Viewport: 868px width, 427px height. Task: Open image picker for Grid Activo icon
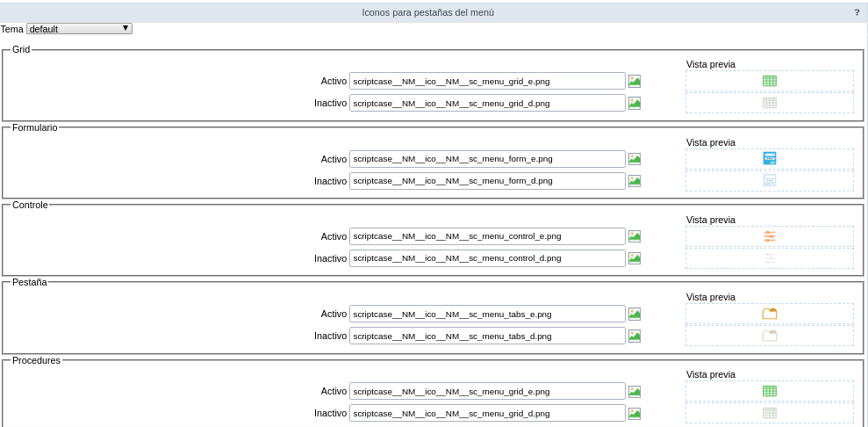(635, 81)
